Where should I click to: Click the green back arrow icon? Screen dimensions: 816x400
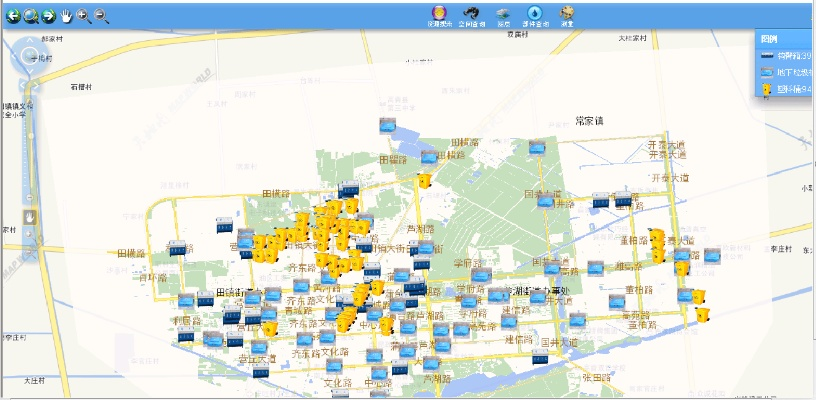(13, 16)
